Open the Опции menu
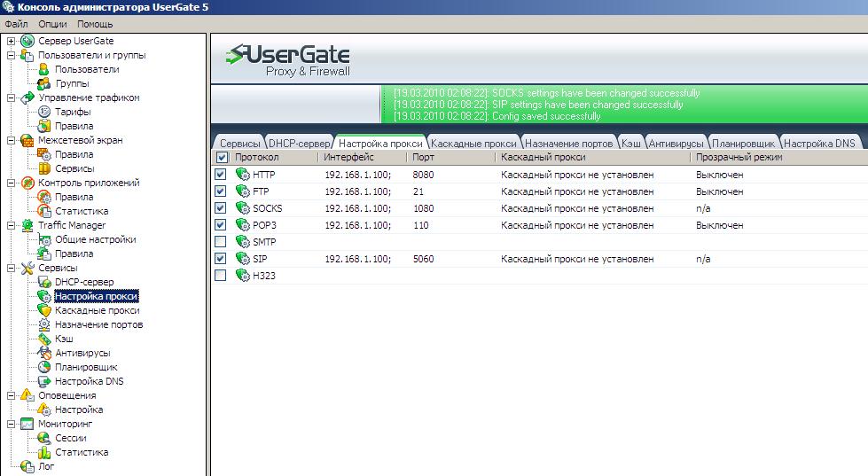This screenshot has width=868, height=476. 52,24
